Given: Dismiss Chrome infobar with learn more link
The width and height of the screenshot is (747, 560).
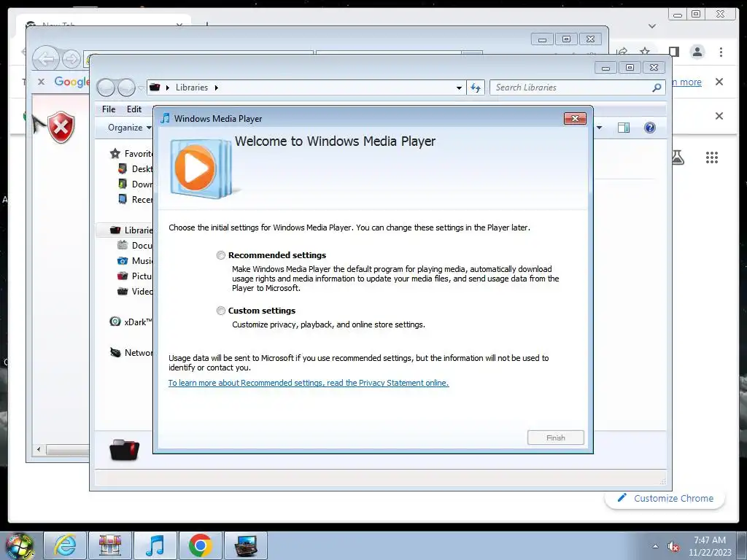Looking at the screenshot, I should coord(719,82).
